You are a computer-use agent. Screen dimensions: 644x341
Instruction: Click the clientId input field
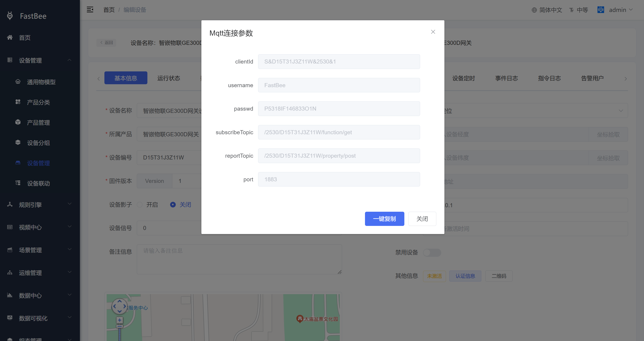[x=339, y=61]
